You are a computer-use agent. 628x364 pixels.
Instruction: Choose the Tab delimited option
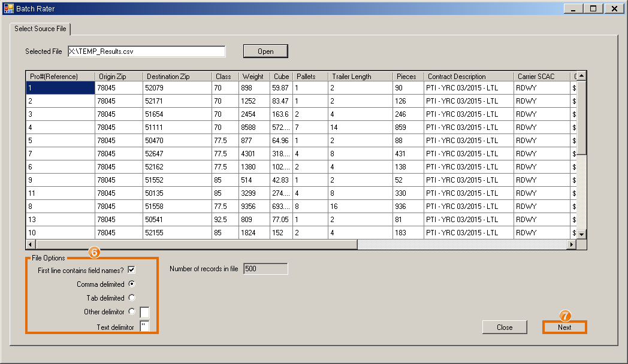pos(132,298)
